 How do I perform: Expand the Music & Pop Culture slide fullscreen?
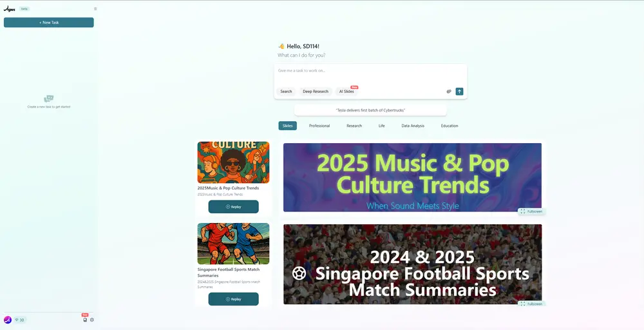coord(532,211)
